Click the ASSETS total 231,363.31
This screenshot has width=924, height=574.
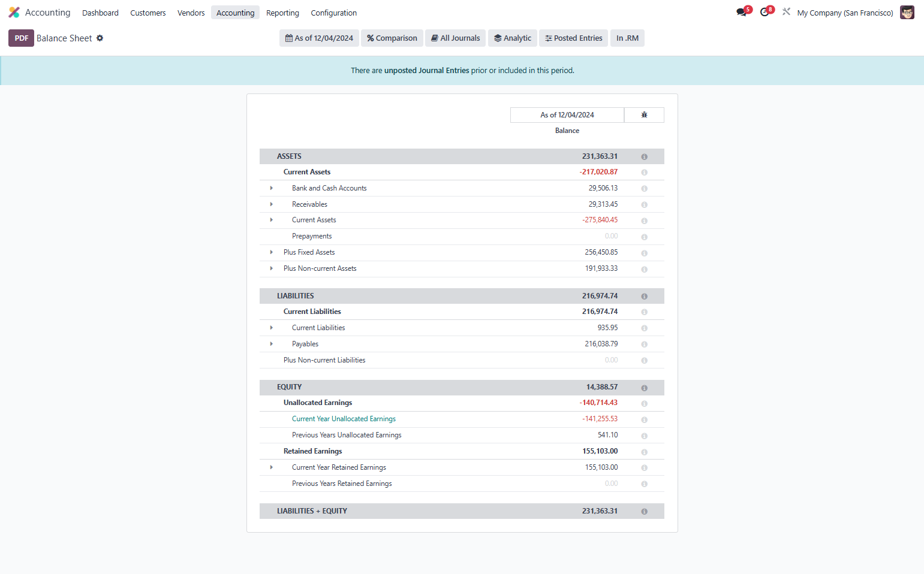[600, 156]
